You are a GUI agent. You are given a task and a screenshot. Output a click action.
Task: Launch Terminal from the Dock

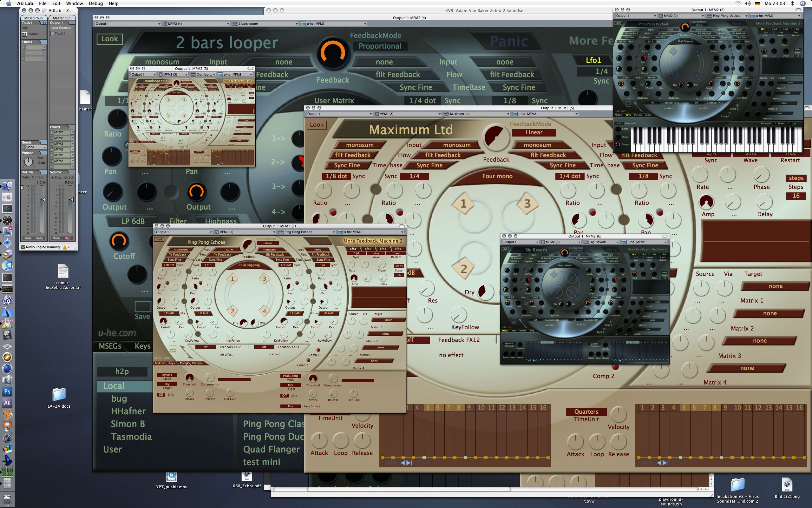pos(7,277)
